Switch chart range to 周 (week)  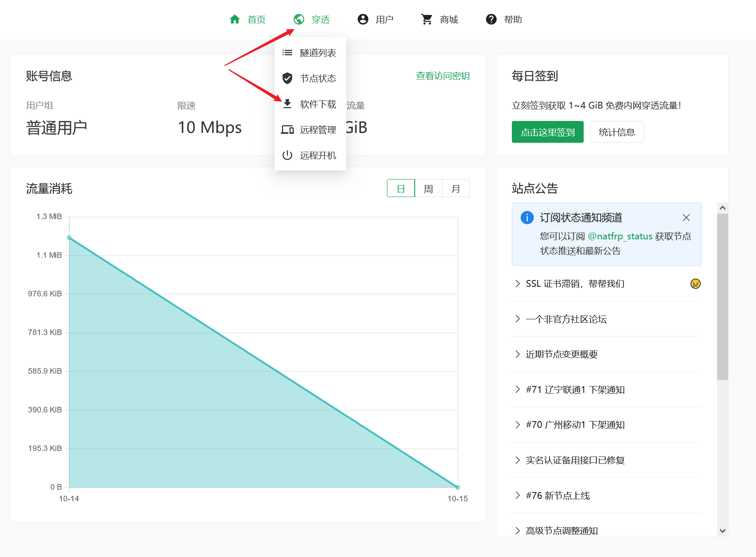[428, 189]
